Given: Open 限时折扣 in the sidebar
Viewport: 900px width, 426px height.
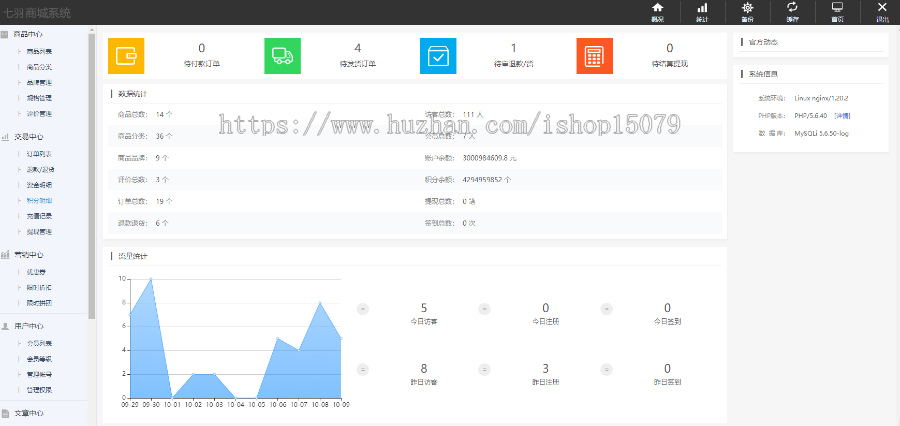Looking at the screenshot, I should [x=39, y=288].
